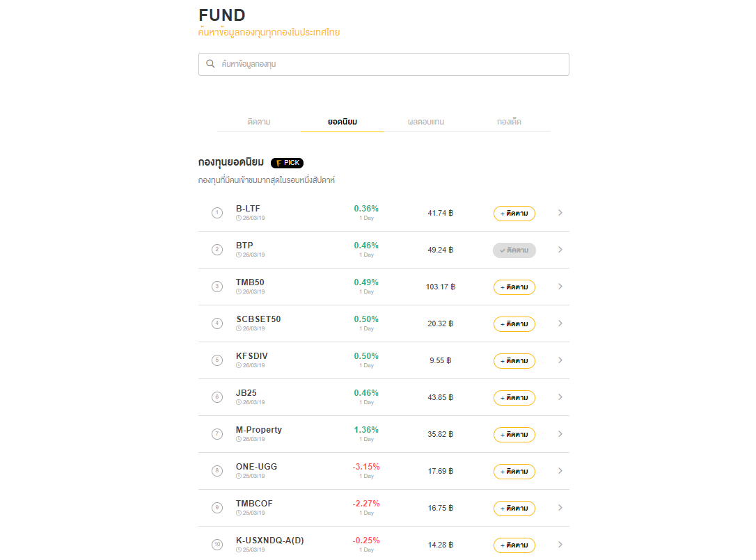Screen dimensions: 756x560
Task: Open the JB25 fund name link
Action: click(246, 393)
